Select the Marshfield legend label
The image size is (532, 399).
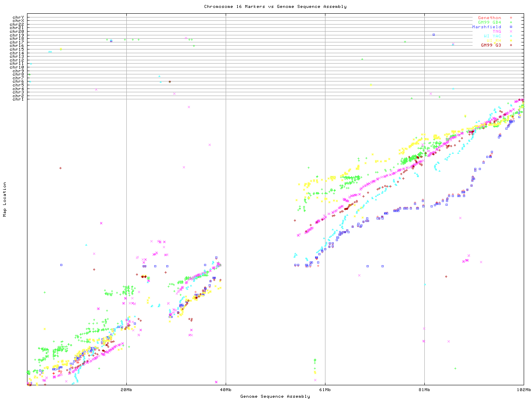[x=486, y=27]
